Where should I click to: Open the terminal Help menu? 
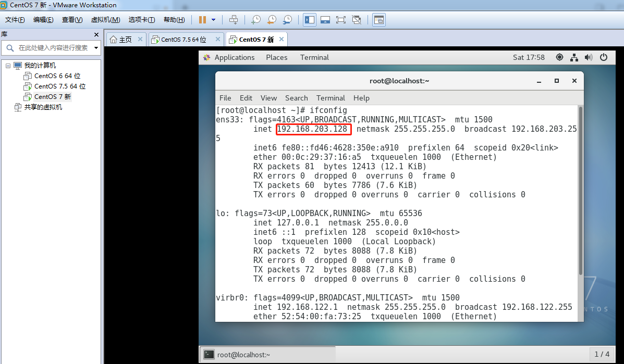(361, 98)
